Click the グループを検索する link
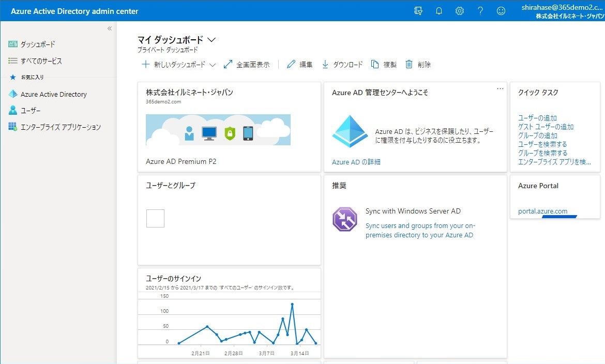The height and width of the screenshot is (364, 605). pos(543,153)
